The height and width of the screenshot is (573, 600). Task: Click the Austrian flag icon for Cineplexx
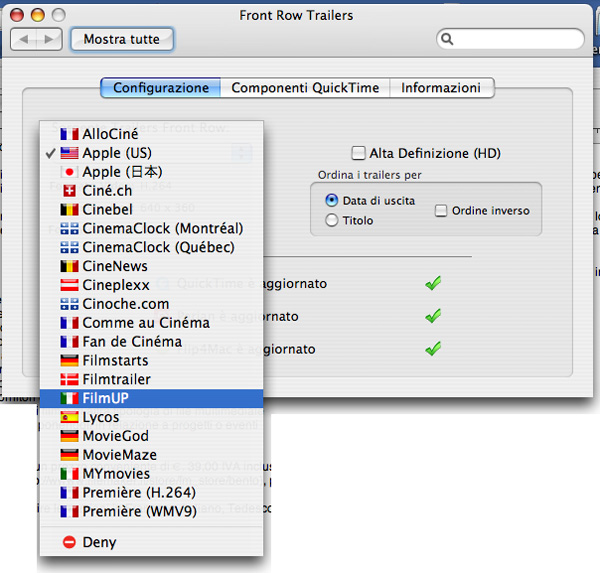click(69, 285)
